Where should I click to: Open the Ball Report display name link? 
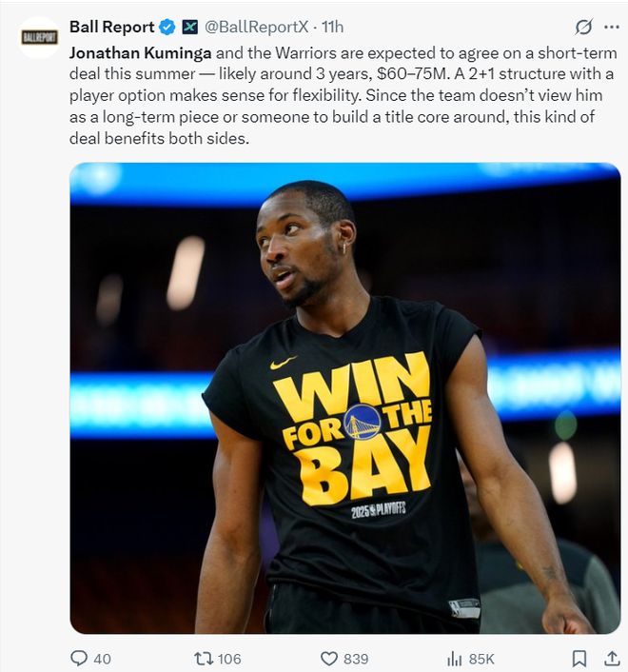(x=111, y=27)
